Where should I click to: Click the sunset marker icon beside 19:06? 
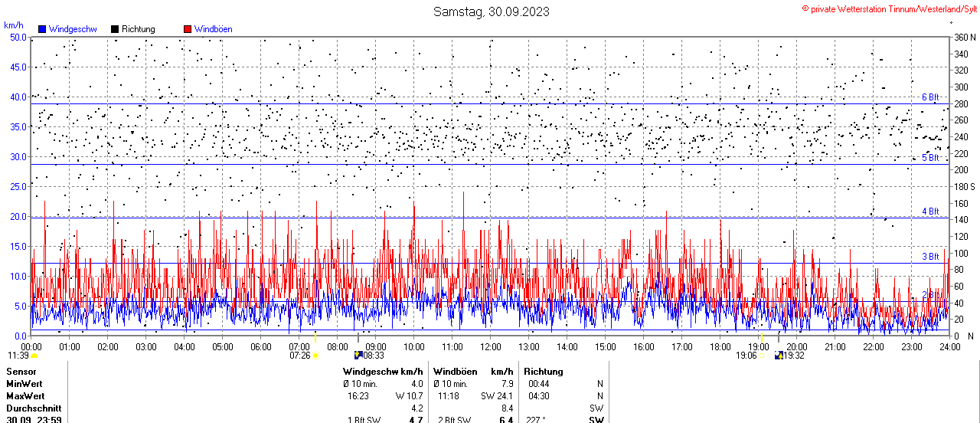point(761,356)
